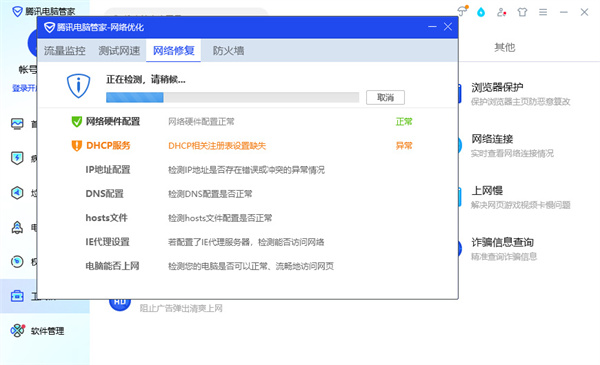Open the 防火墙 tab
600x365 pixels.
click(228, 51)
